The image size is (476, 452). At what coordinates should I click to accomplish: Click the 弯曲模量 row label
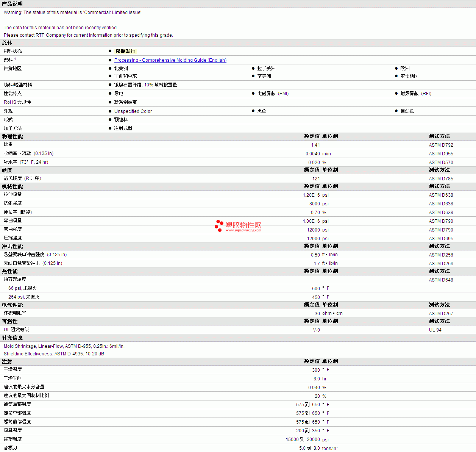[x=13, y=221]
